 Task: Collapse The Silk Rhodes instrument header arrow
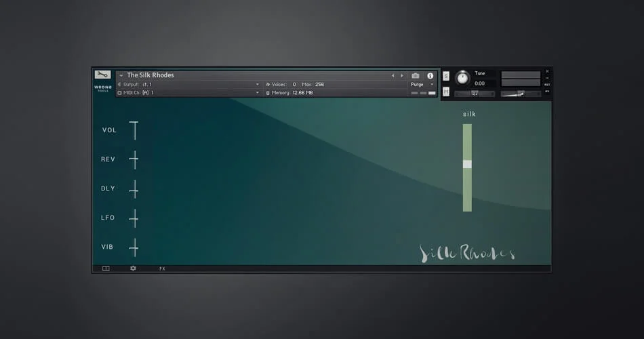point(121,76)
